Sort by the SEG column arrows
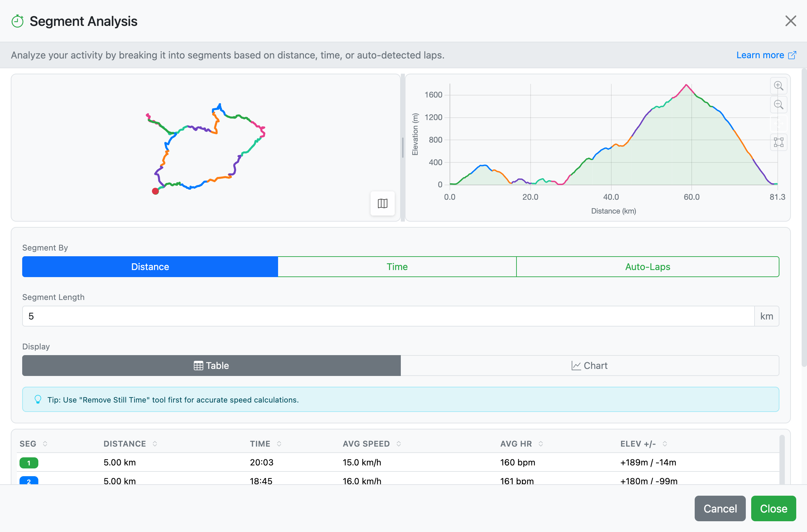Screen dimensions: 807x532 point(45,444)
